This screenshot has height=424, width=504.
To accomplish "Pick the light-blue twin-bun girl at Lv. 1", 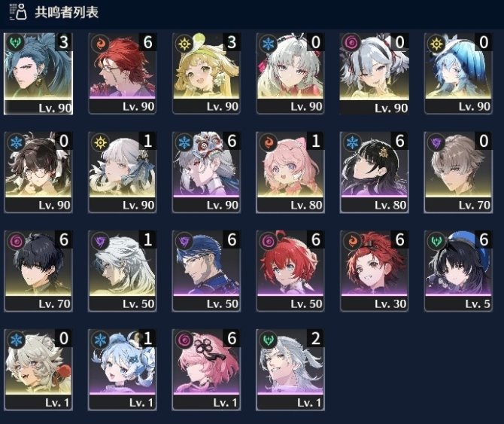I will click(122, 370).
